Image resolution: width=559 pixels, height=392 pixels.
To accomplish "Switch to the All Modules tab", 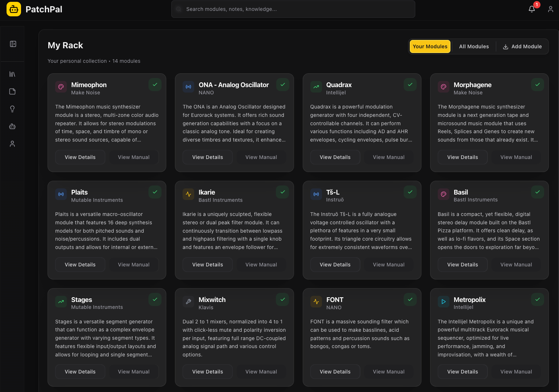I will point(474,46).
